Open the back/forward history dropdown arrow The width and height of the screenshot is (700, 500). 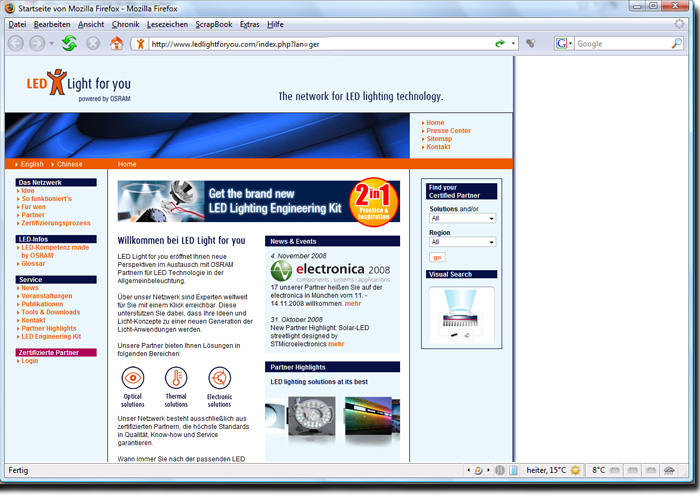pos(51,44)
